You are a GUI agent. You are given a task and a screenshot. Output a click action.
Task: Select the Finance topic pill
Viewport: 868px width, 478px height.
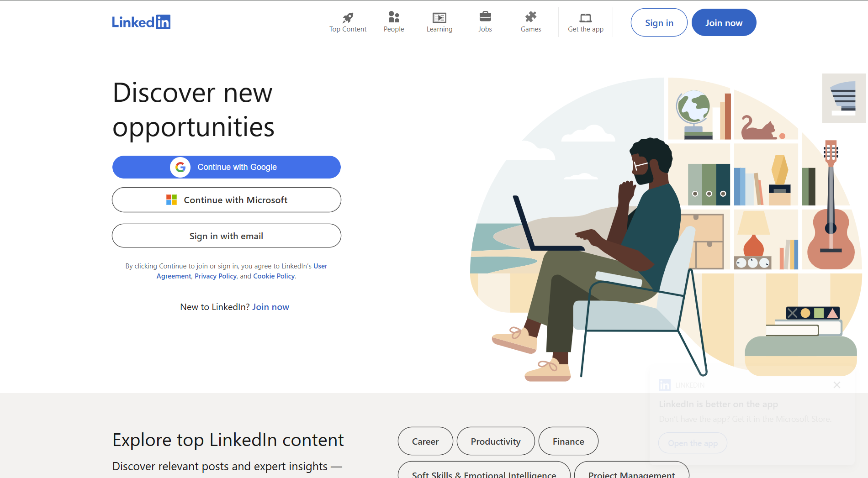[x=568, y=441]
